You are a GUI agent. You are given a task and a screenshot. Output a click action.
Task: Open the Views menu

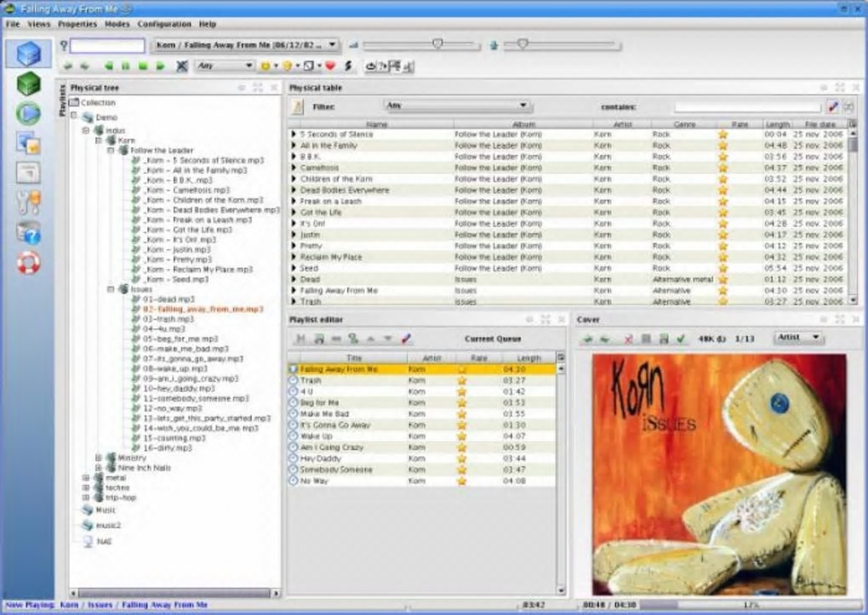click(39, 25)
